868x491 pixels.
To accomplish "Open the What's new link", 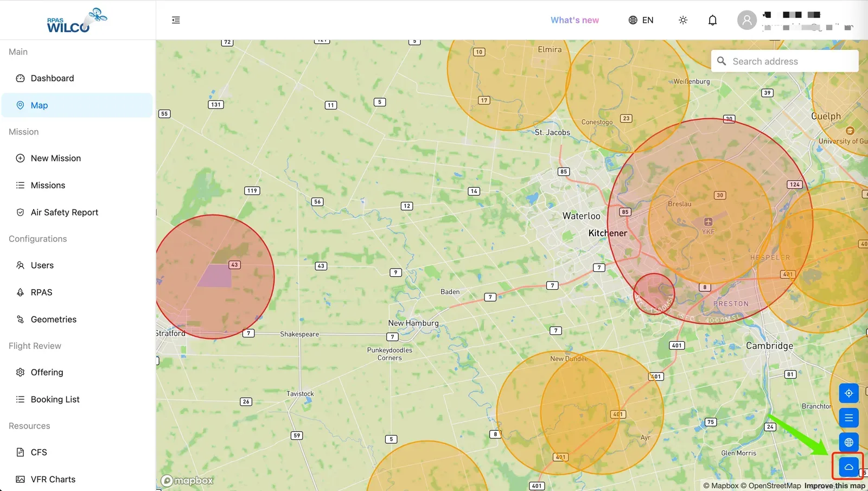I will coord(575,20).
